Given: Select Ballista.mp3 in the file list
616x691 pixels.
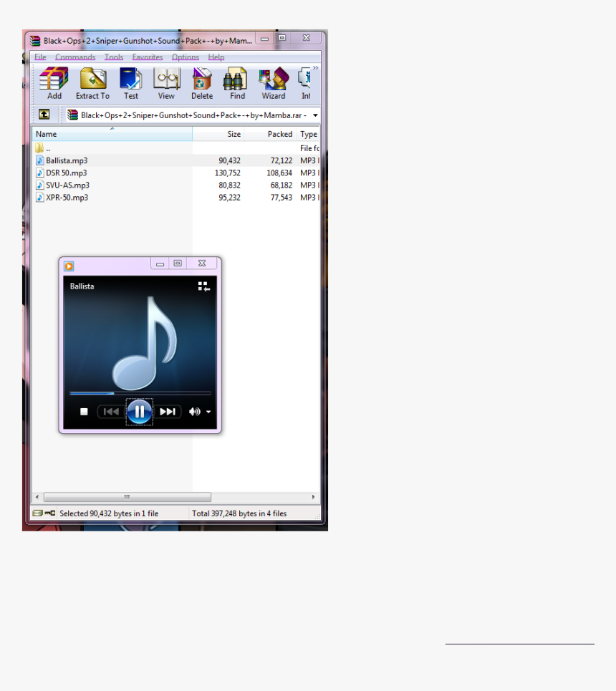Looking at the screenshot, I should click(x=176, y=160).
